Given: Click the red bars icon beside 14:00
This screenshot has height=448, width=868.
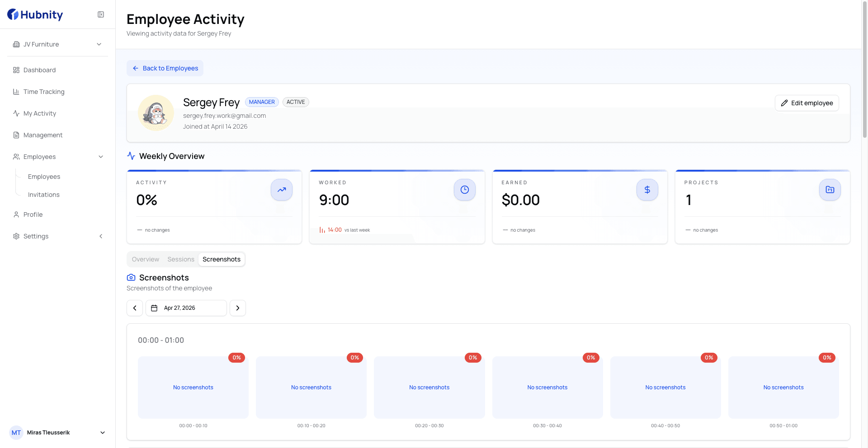Looking at the screenshot, I should (x=322, y=230).
